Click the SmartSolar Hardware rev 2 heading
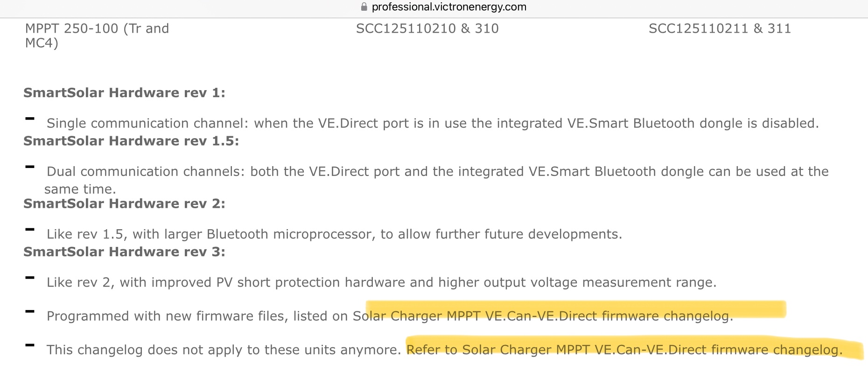 (124, 204)
